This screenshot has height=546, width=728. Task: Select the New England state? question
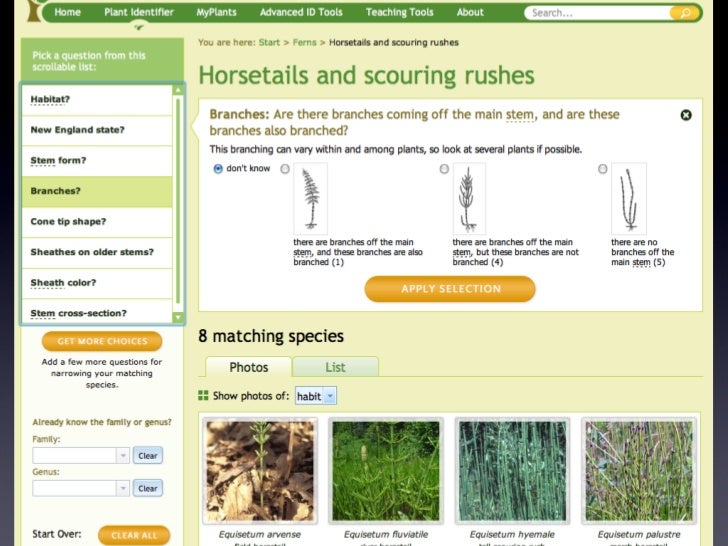click(97, 130)
